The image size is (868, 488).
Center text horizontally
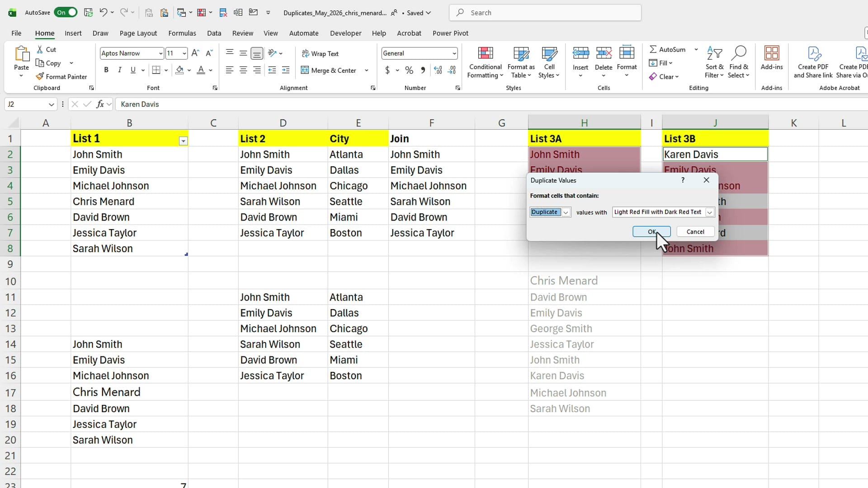point(243,70)
